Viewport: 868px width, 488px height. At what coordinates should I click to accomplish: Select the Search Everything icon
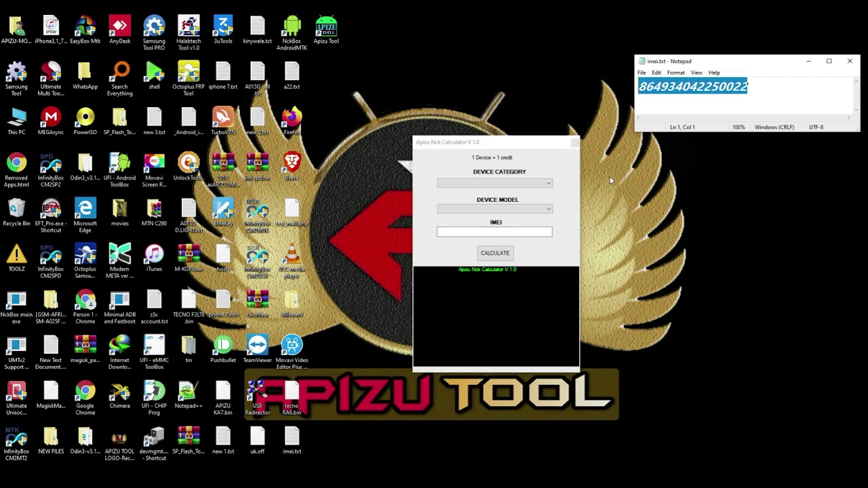119,79
